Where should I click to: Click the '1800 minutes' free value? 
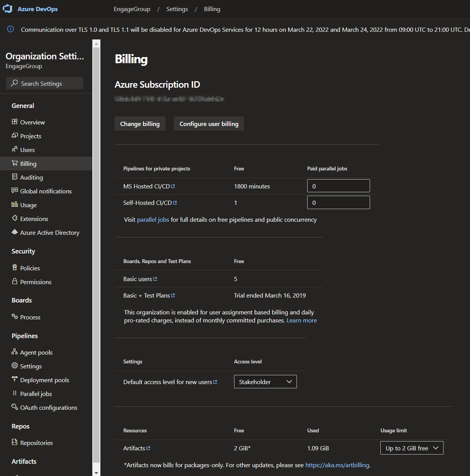point(252,186)
